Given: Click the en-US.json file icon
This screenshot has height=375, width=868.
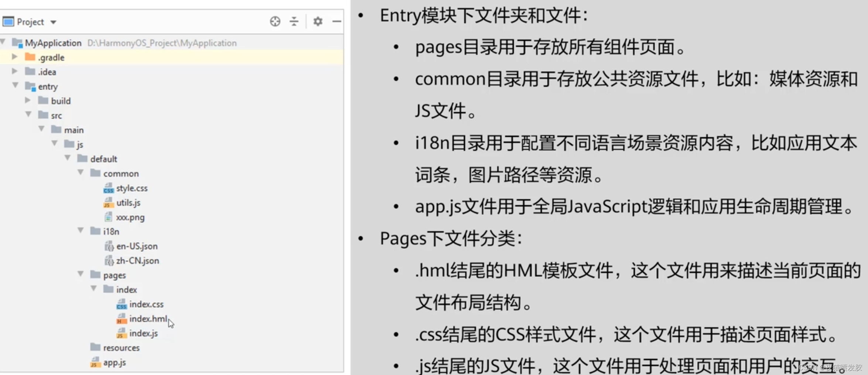Looking at the screenshot, I should tap(109, 246).
